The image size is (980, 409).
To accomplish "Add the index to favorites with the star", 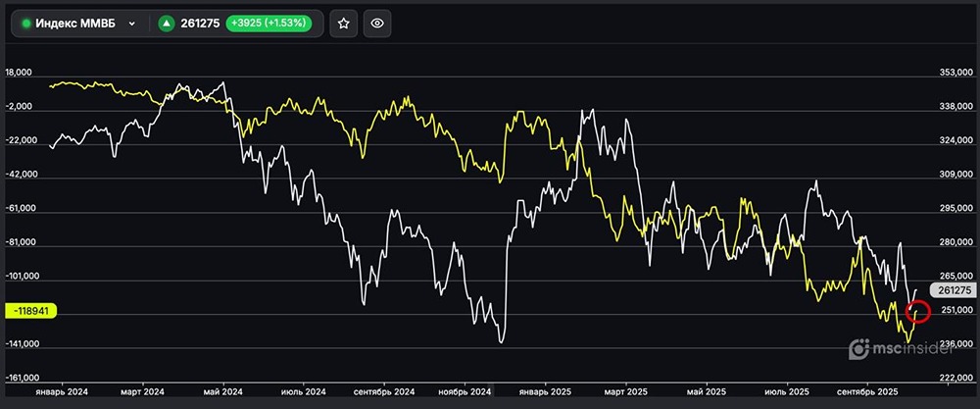I will tap(343, 24).
